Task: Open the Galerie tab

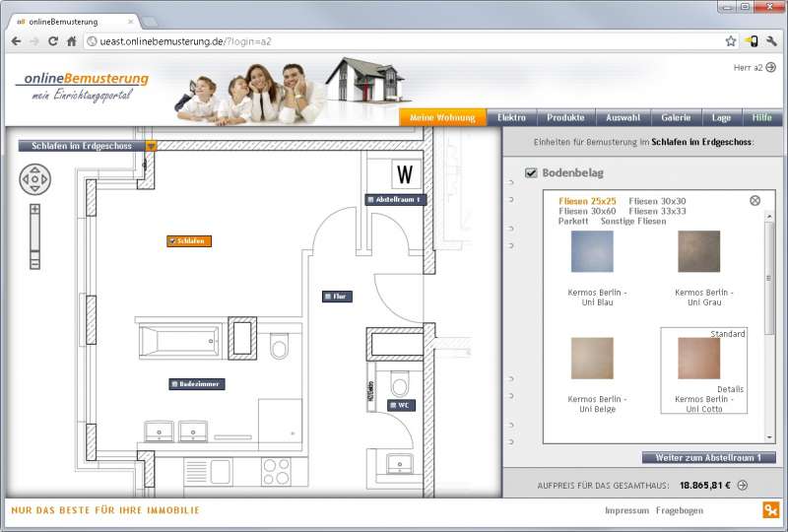Action: click(676, 117)
